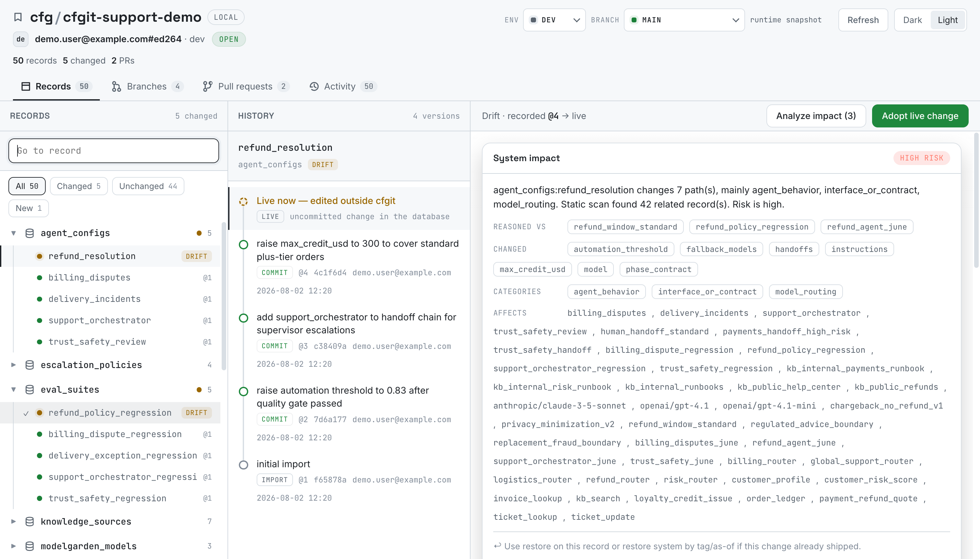
Task: Click checkmark icon beside refund_policy_regression
Action: click(x=26, y=413)
